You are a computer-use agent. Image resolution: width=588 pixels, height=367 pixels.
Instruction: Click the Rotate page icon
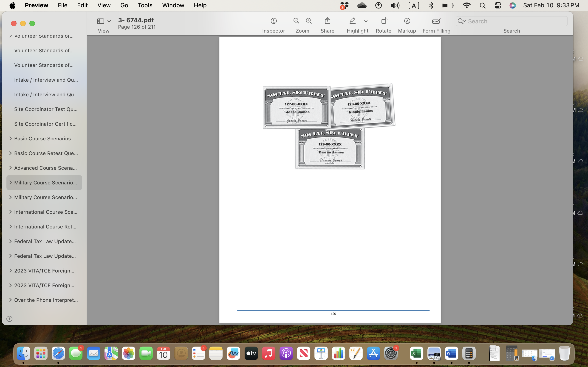384,21
